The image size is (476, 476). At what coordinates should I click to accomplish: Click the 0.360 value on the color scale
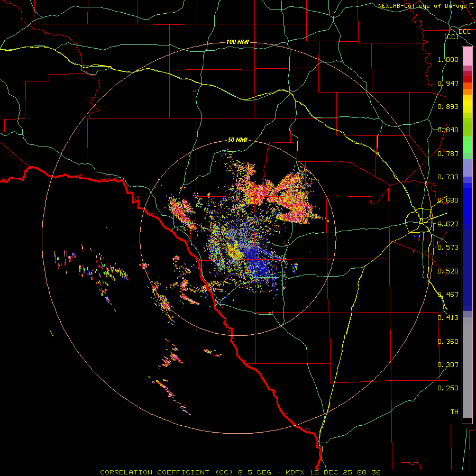click(448, 342)
